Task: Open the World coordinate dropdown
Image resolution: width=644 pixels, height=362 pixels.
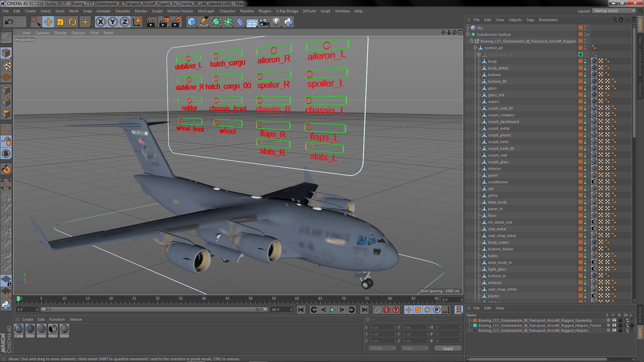Action: point(382,348)
